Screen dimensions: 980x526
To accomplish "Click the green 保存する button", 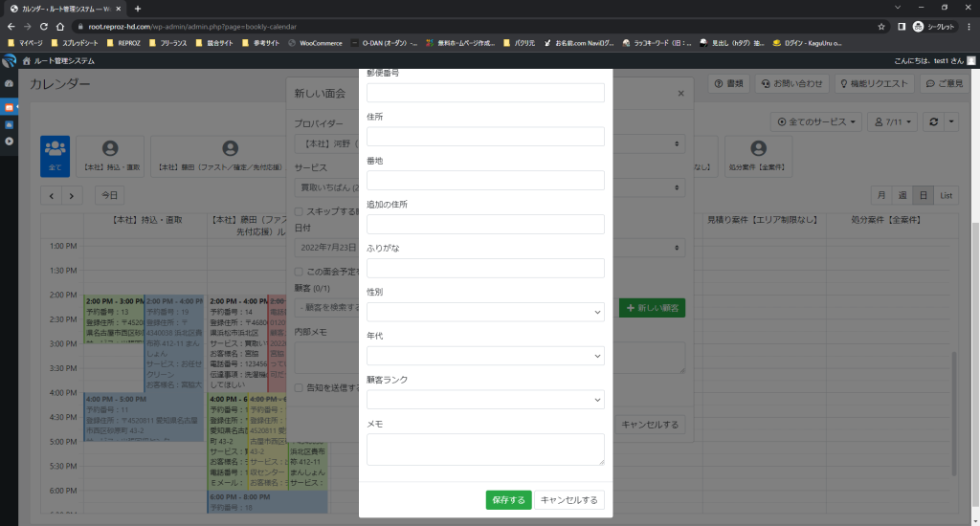I will [x=508, y=500].
